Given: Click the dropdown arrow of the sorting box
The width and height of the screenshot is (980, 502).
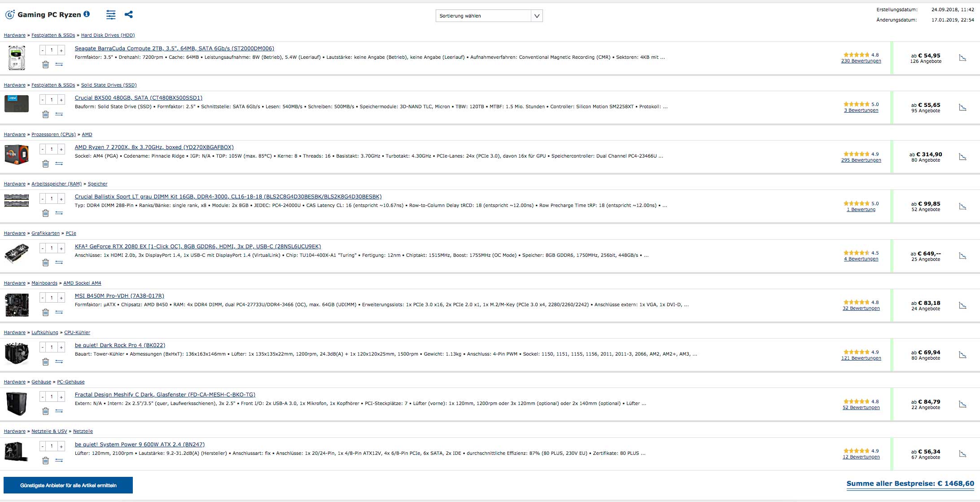Looking at the screenshot, I should tap(537, 16).
